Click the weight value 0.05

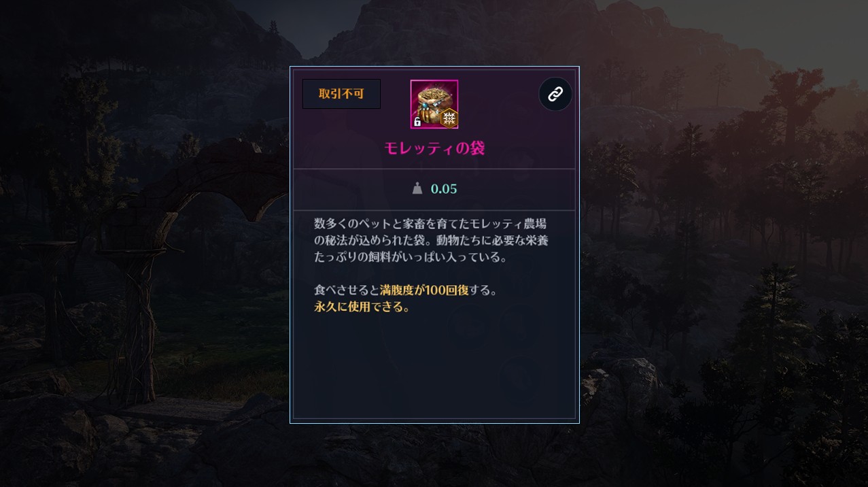(444, 188)
